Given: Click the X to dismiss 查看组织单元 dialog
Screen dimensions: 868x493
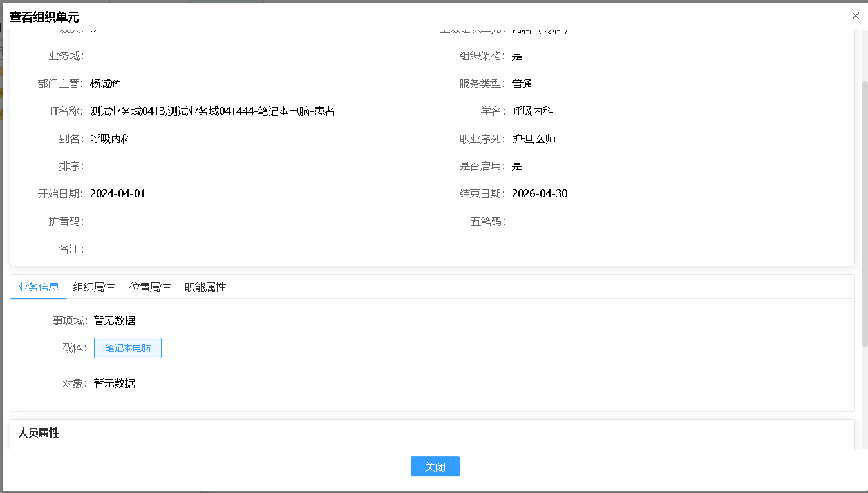Looking at the screenshot, I should tap(856, 15).
